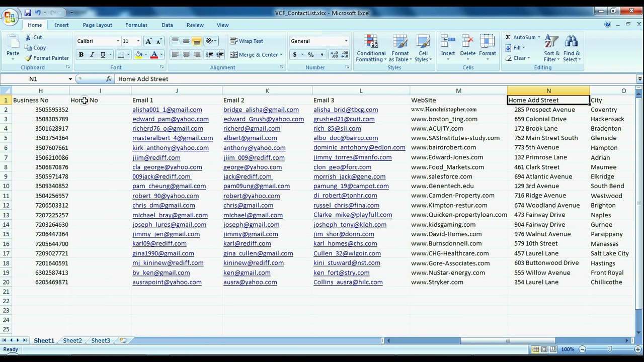Click the Merge & Center button
Image resolution: width=644 pixels, height=362 pixels.
pyautogui.click(x=254, y=55)
